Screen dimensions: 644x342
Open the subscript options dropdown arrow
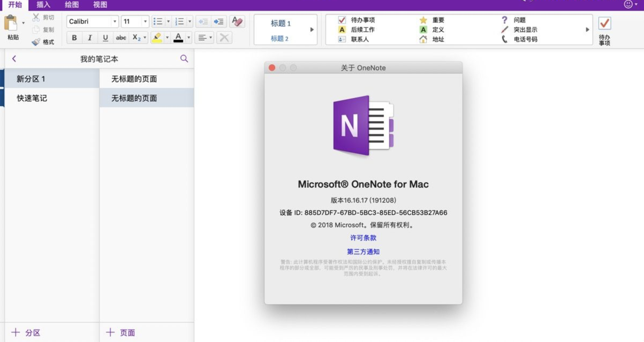point(145,38)
